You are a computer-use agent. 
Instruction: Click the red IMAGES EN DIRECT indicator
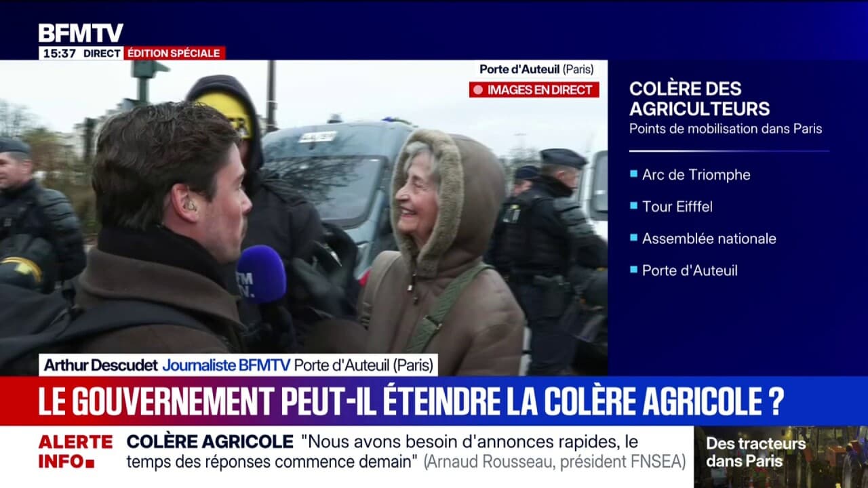(534, 89)
